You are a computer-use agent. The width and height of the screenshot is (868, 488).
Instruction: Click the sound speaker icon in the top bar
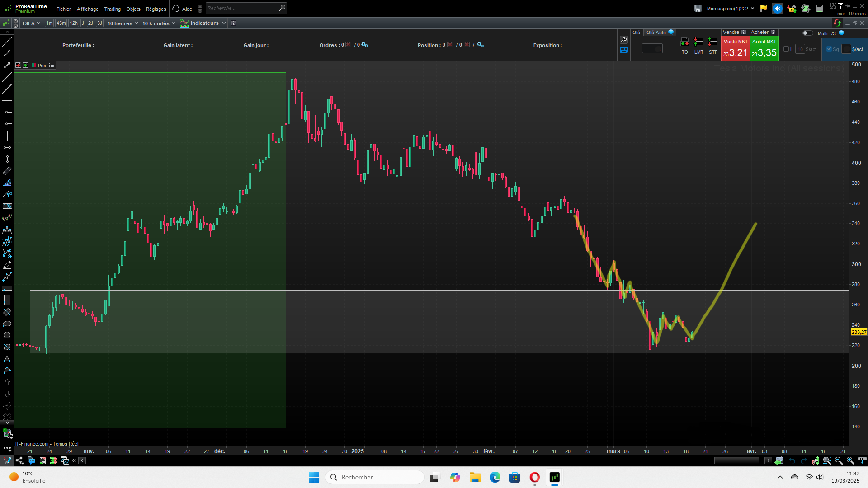(778, 9)
